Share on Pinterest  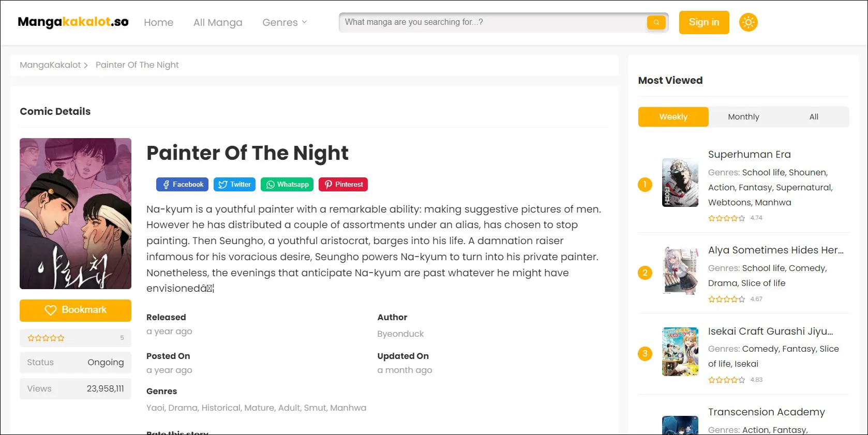343,185
